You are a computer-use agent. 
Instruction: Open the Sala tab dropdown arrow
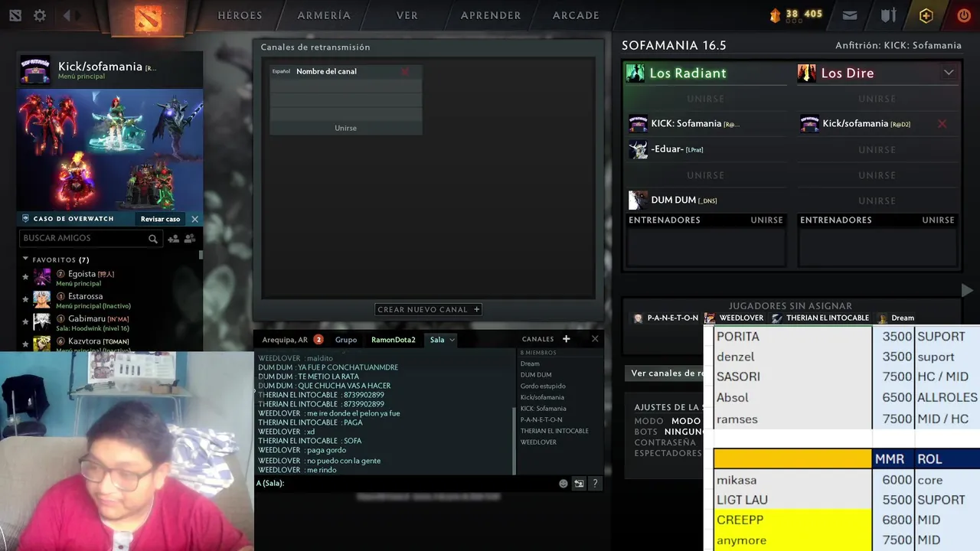[452, 340]
